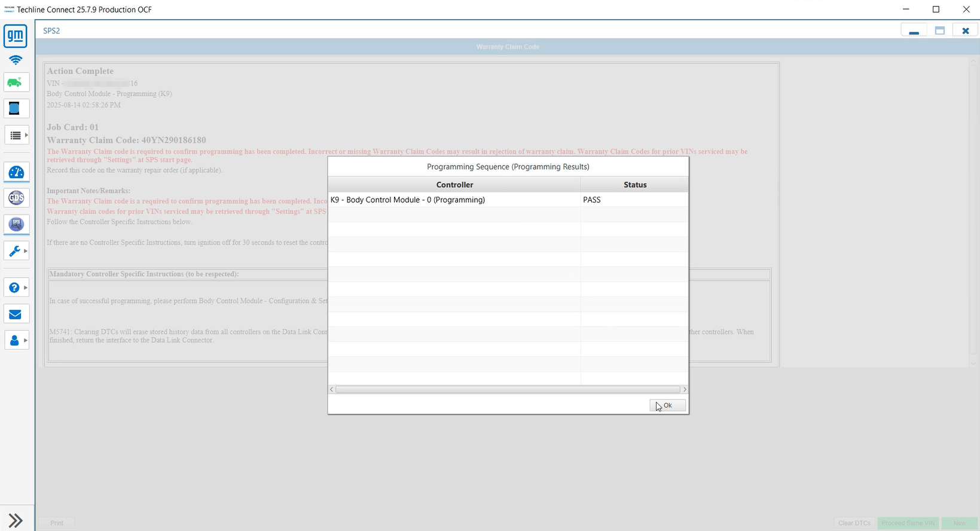This screenshot has width=980, height=531.
Task: Click the Wi-Fi connection status icon
Action: [x=16, y=60]
